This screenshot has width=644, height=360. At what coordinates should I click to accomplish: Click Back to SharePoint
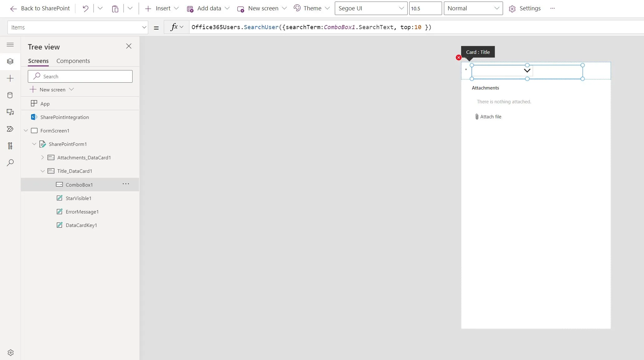coord(40,8)
